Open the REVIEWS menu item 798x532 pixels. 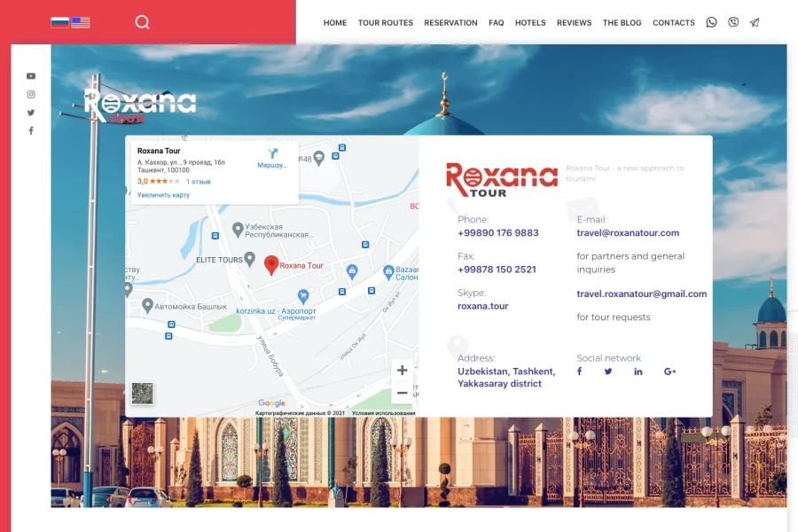click(574, 23)
